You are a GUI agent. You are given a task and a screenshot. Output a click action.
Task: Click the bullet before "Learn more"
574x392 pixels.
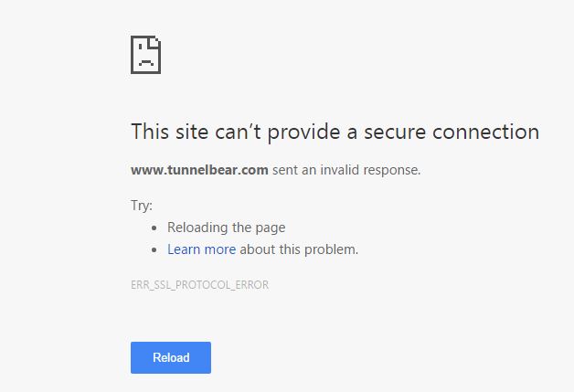tap(154, 249)
